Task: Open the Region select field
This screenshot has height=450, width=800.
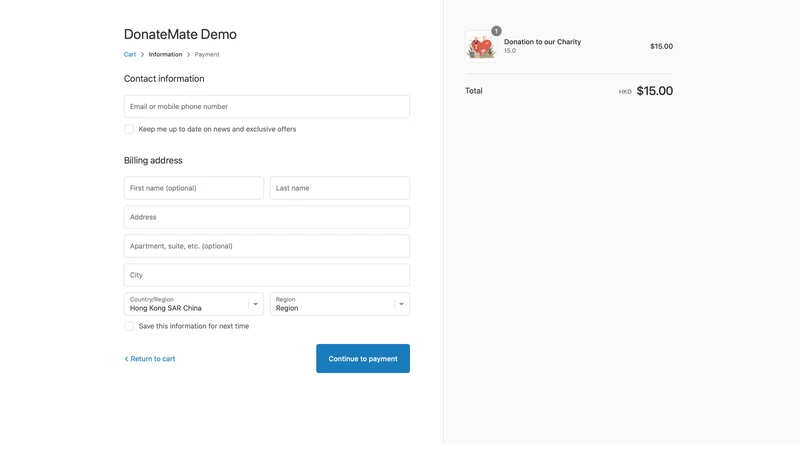Action: pos(340,304)
